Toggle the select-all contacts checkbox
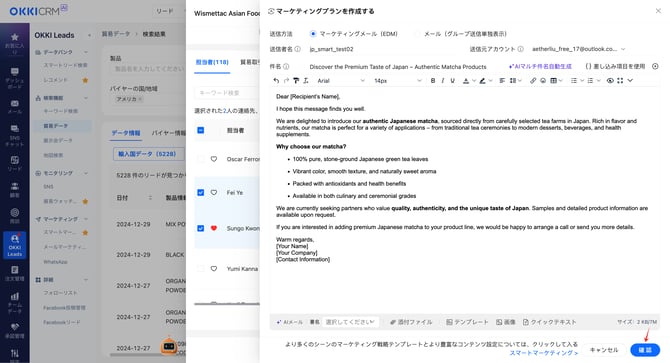Image resolution: width=670 pixels, height=363 pixels. point(201,130)
